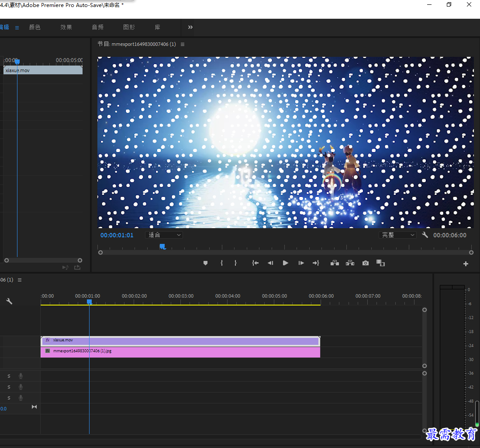The height and width of the screenshot is (448, 480).
Task: Click the effect controls zoom scrollbar
Action: [x=43, y=260]
